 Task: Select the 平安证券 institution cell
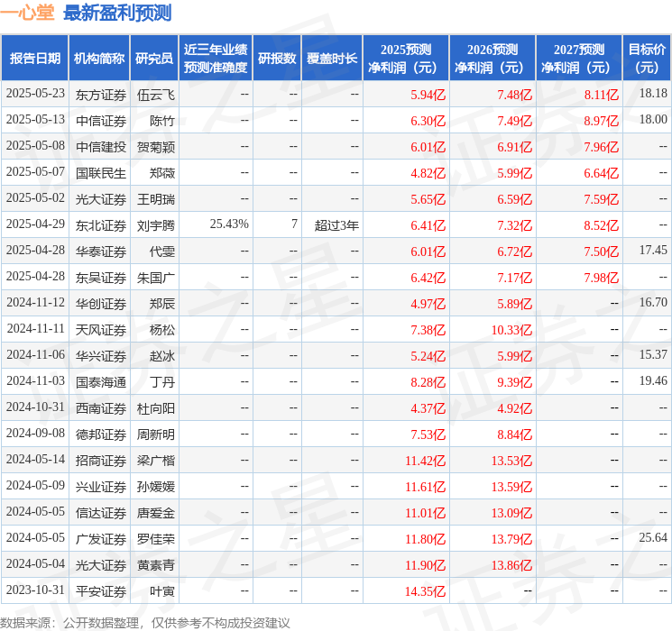click(101, 591)
